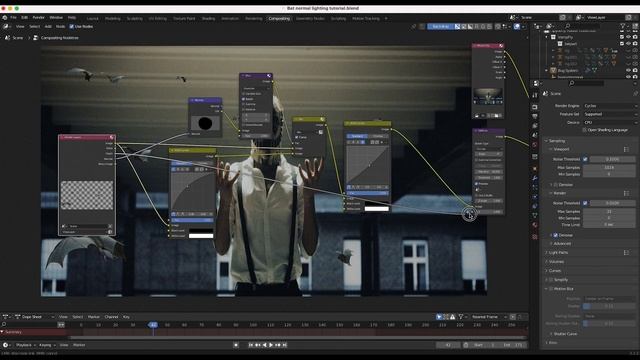Add a new workspace with plus icon

point(386,18)
